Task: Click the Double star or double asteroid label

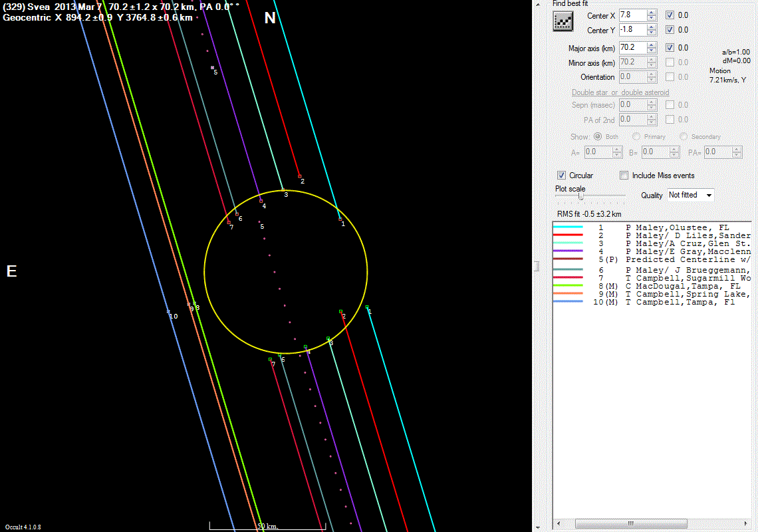Action: coord(620,92)
